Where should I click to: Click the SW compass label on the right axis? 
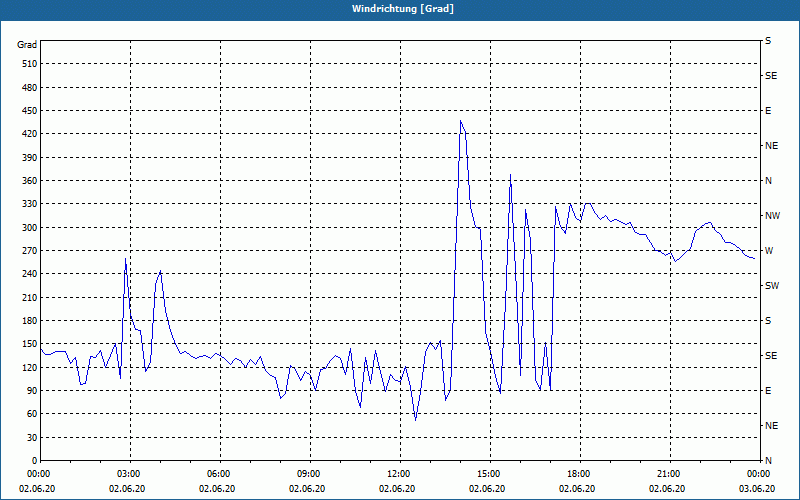pos(772,286)
